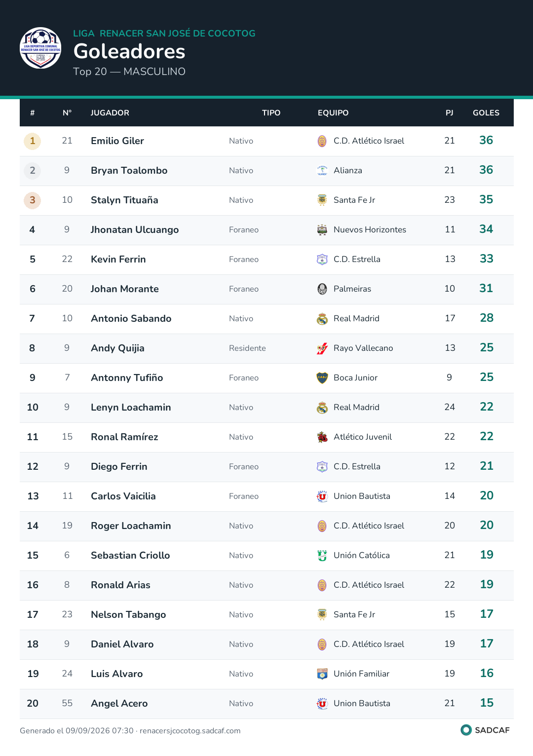The height and width of the screenshot is (756, 533).
Task: Click the SADCAF logo in the footer
Action: coord(485,730)
